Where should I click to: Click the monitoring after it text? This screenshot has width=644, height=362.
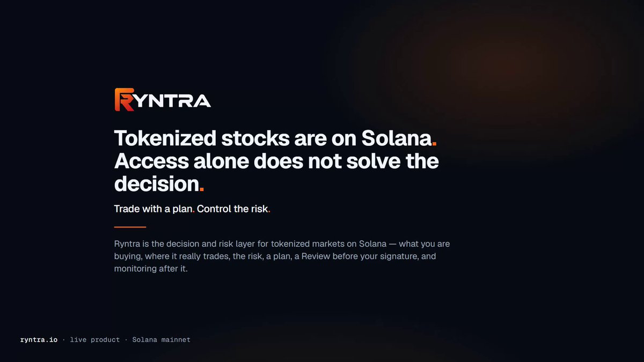point(151,269)
